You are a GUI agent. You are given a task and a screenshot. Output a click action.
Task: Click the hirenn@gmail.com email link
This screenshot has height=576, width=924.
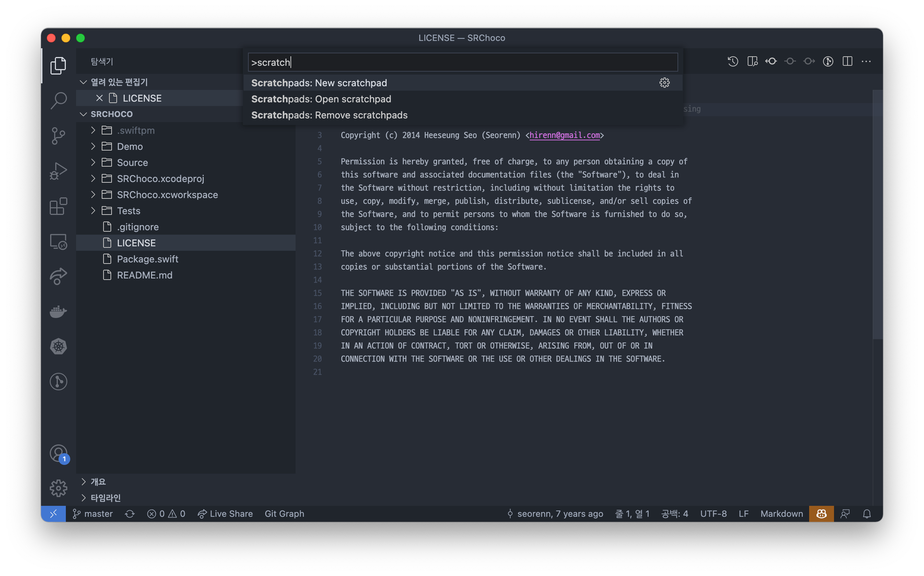coord(564,135)
